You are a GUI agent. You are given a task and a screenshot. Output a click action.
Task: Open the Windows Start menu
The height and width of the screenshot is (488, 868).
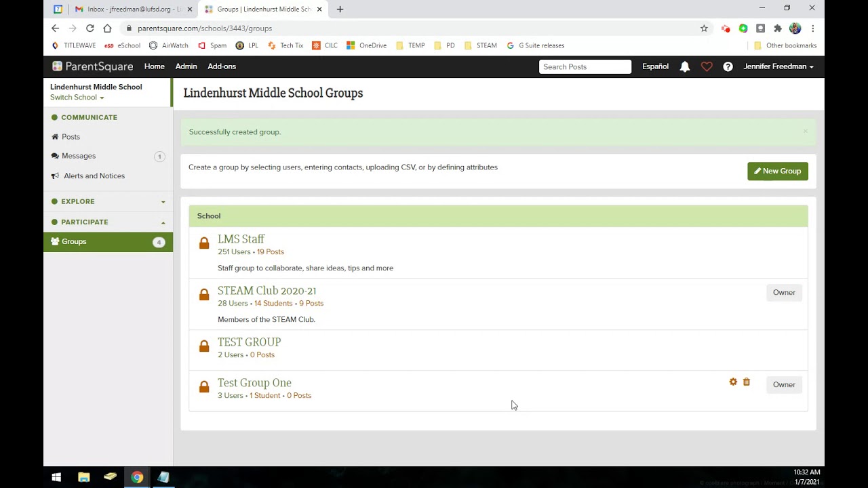56,477
